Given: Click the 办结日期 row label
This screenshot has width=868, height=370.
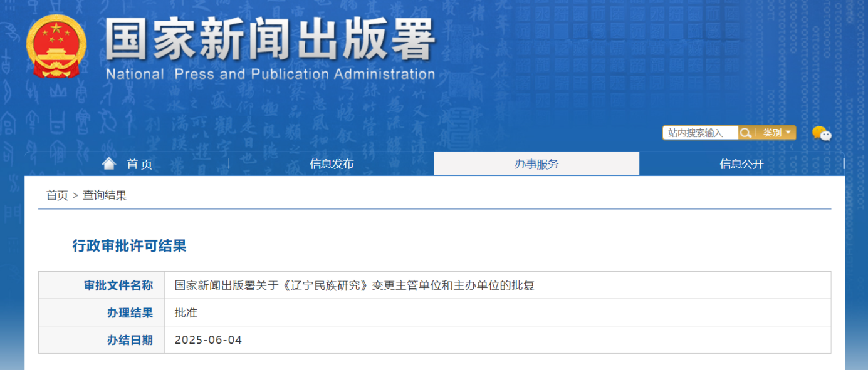Looking at the screenshot, I should 130,340.
